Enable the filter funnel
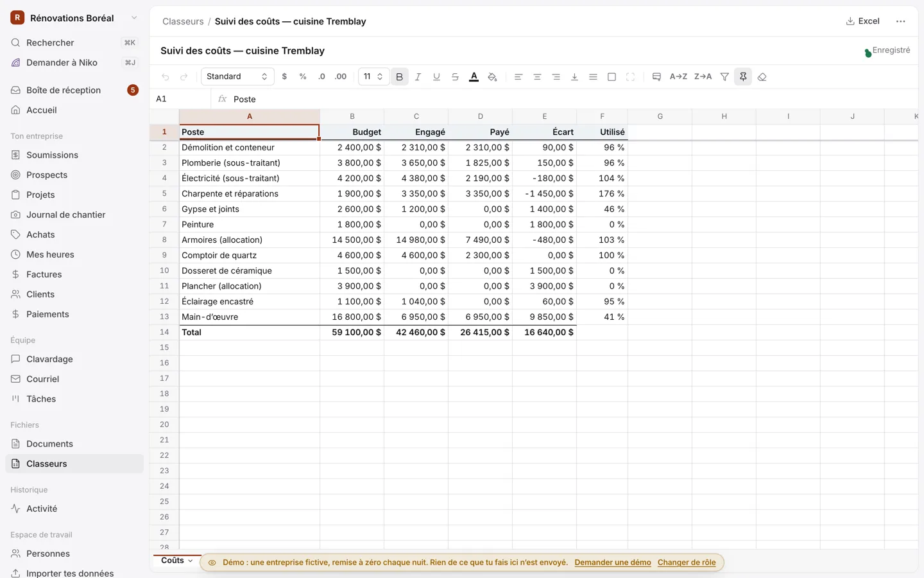Image resolution: width=924 pixels, height=578 pixels. click(x=724, y=77)
